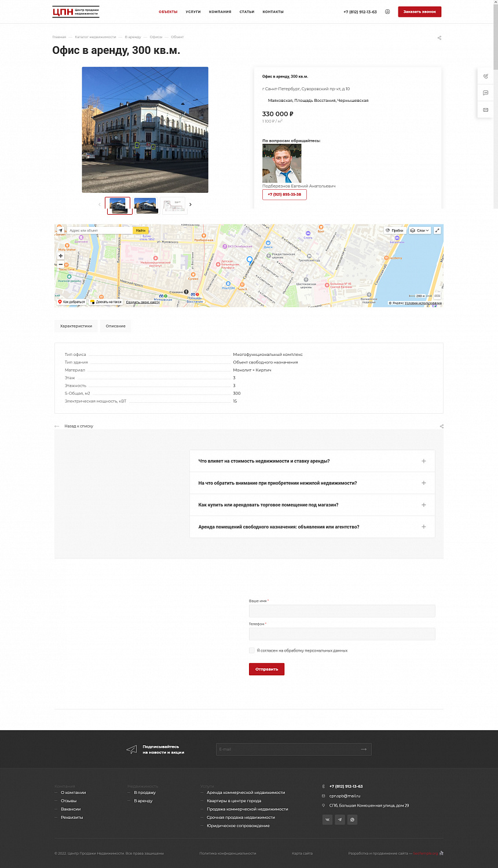Click header phone +7 (812) 912-13-63
The height and width of the screenshot is (868, 498).
(360, 12)
